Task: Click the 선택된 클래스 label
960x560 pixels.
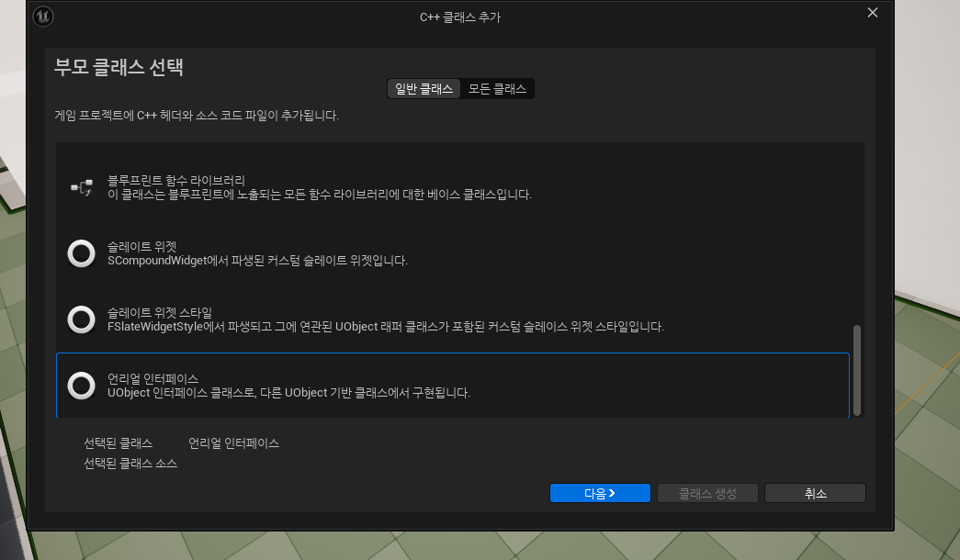Action: (119, 443)
